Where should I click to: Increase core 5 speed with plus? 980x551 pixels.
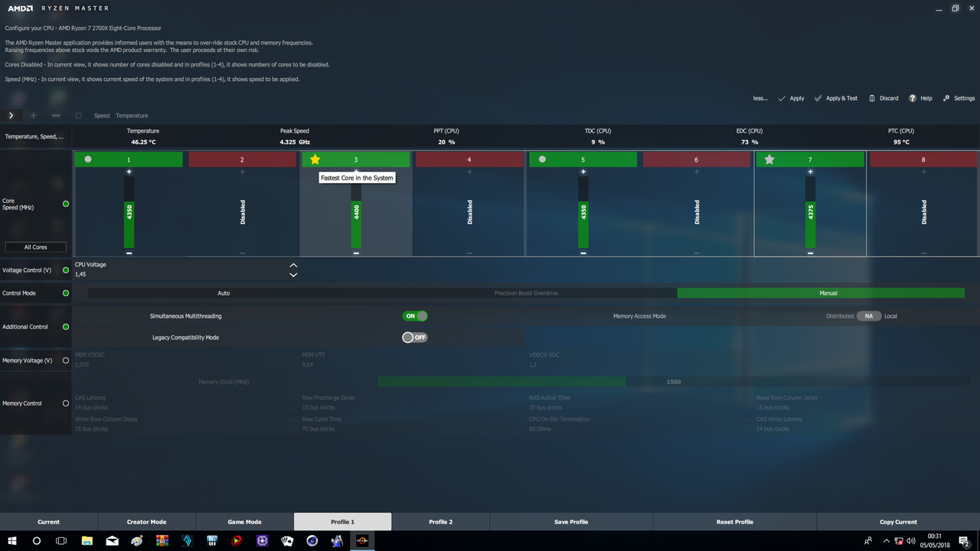(x=583, y=171)
